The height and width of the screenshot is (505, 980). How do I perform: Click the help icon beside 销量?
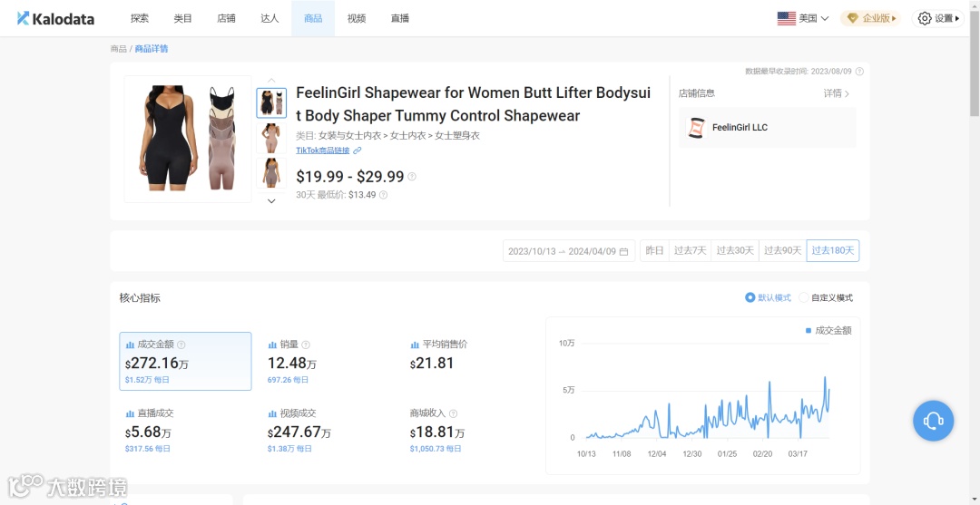(x=306, y=345)
